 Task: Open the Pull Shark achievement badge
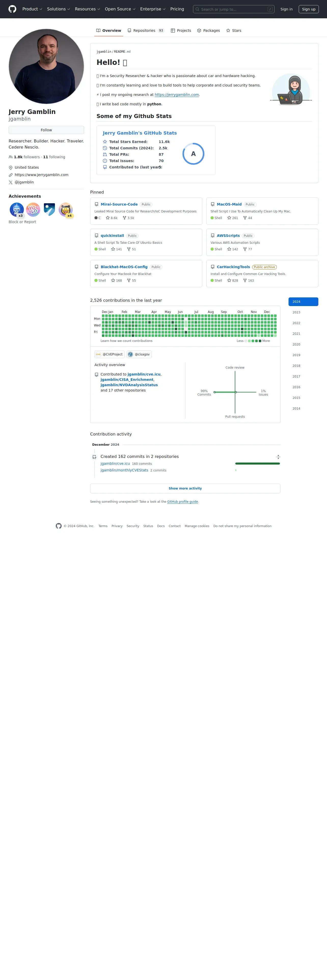(x=17, y=210)
